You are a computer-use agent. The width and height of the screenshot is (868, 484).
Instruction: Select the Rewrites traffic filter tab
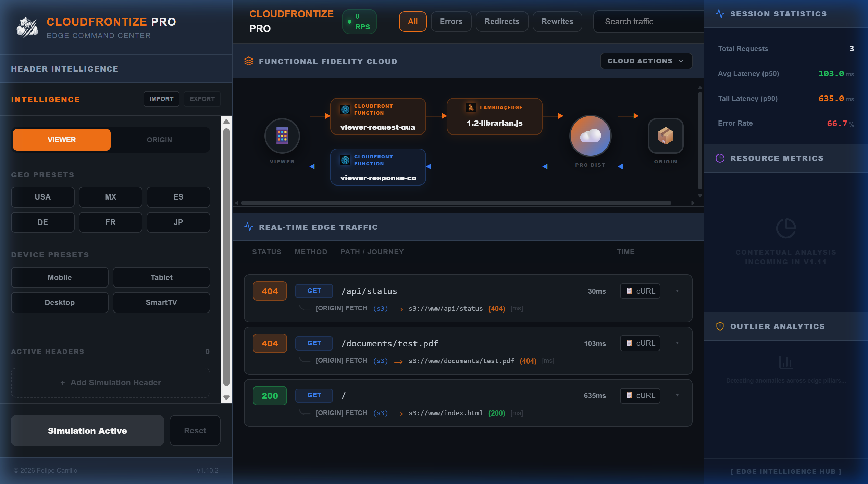[x=557, y=22]
